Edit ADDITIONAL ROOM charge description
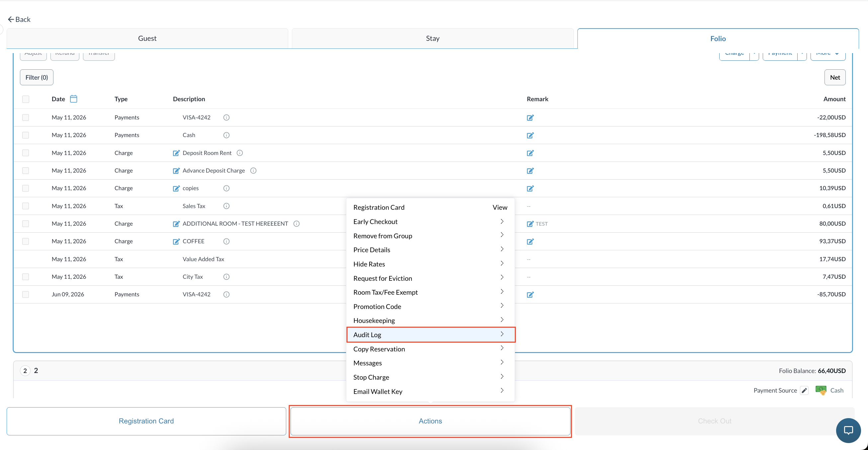 click(176, 224)
